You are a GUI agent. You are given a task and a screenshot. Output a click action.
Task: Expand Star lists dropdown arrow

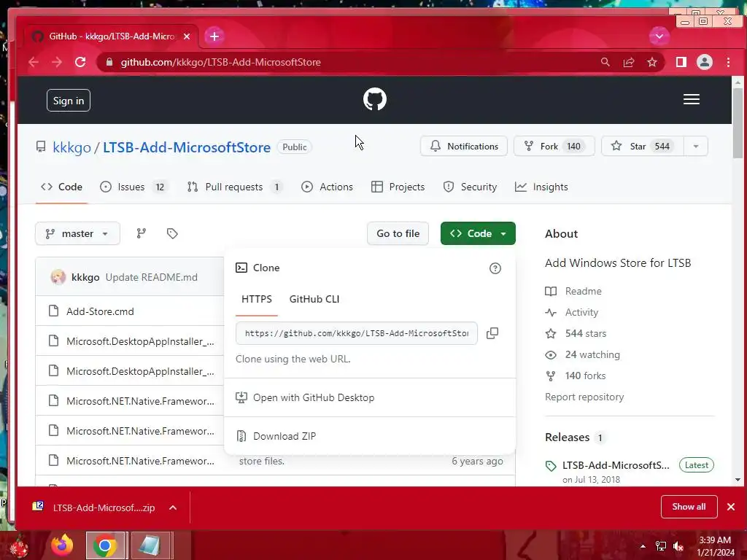tap(695, 146)
